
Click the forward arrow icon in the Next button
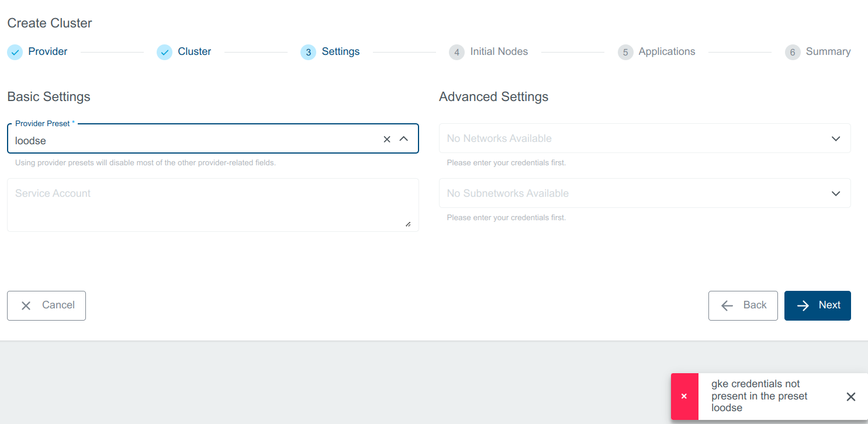click(x=803, y=305)
